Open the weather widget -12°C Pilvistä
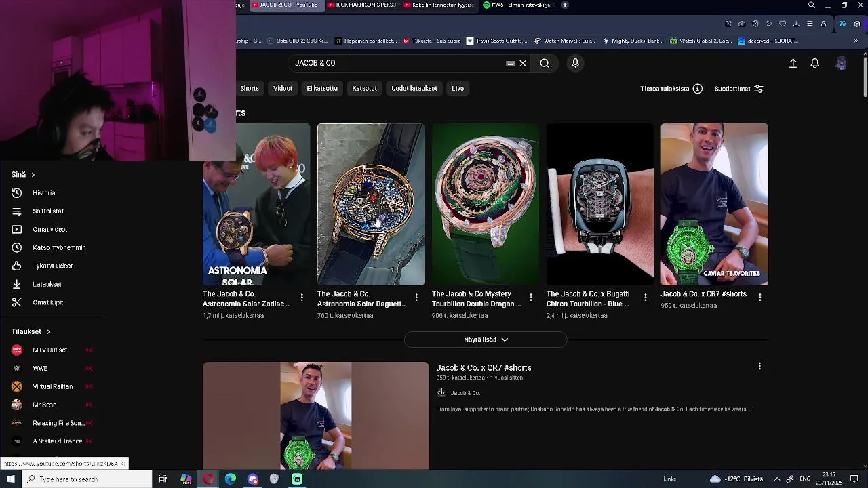868x488 pixels. [x=736, y=479]
